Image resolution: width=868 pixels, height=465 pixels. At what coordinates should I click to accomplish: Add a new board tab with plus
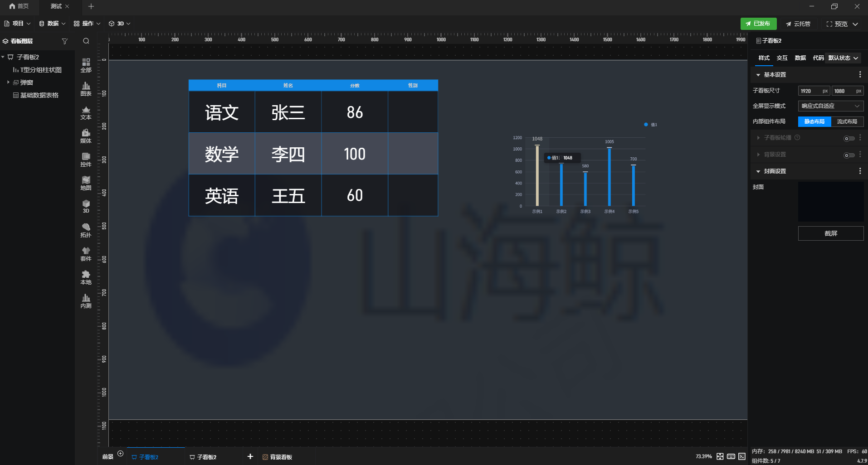pyautogui.click(x=250, y=456)
